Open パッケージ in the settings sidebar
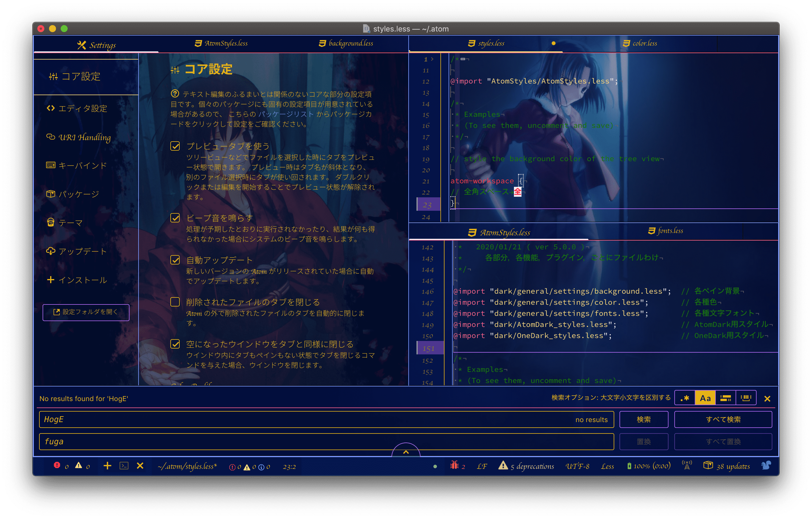 pos(73,194)
